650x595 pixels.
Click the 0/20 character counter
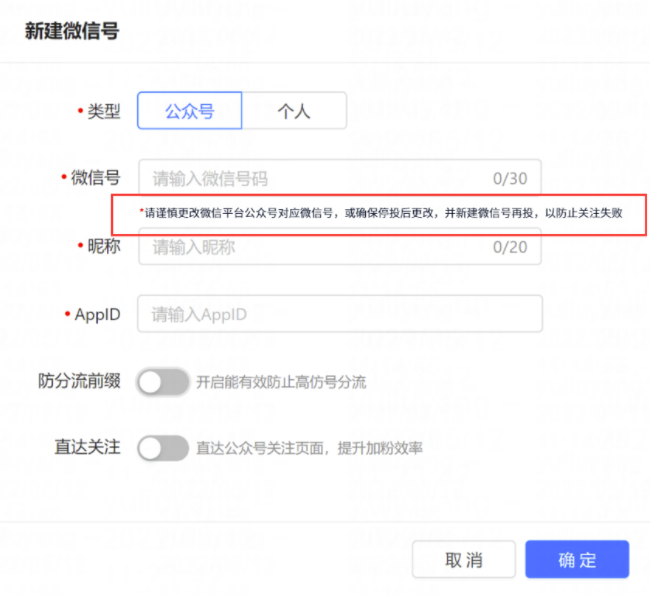pyautogui.click(x=510, y=247)
